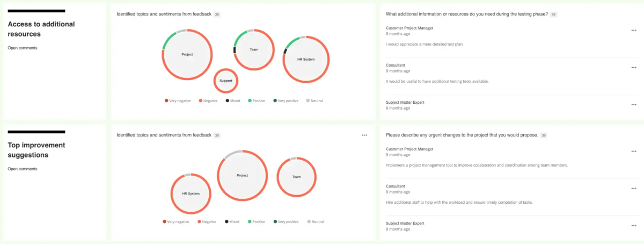Viewport: 644px width, 244px height.
Task: Toggle Very negative legend in upper chart
Action: (x=178, y=101)
